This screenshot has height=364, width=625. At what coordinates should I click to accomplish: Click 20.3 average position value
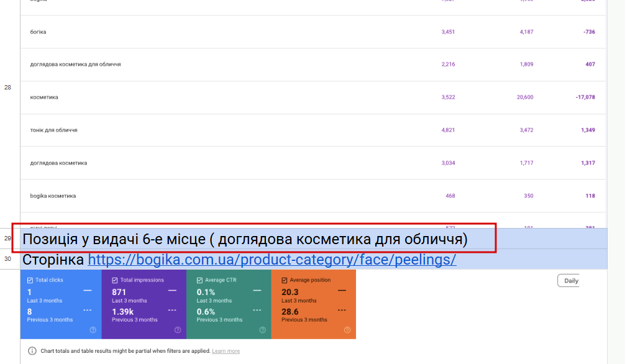click(x=290, y=292)
